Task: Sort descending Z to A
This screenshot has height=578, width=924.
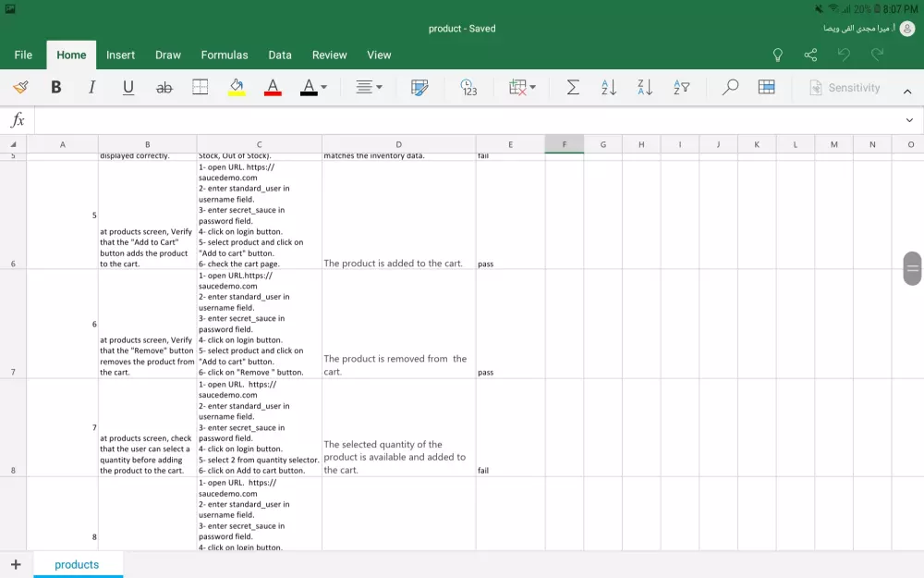Action: tap(645, 88)
